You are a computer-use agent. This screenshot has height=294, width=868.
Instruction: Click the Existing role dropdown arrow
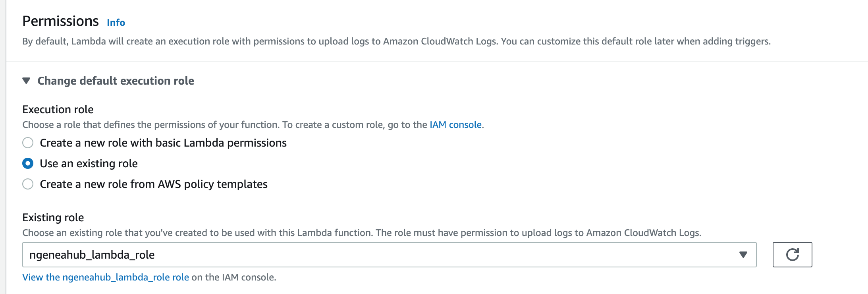[x=743, y=255]
